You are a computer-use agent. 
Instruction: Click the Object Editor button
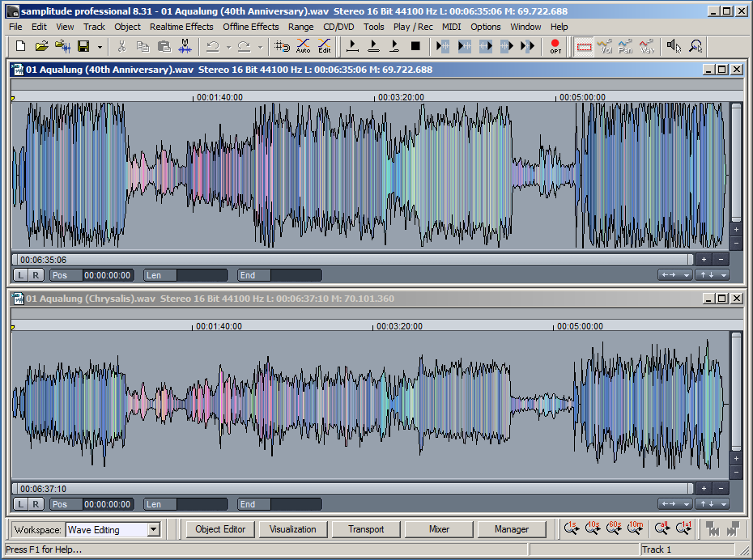click(x=220, y=529)
